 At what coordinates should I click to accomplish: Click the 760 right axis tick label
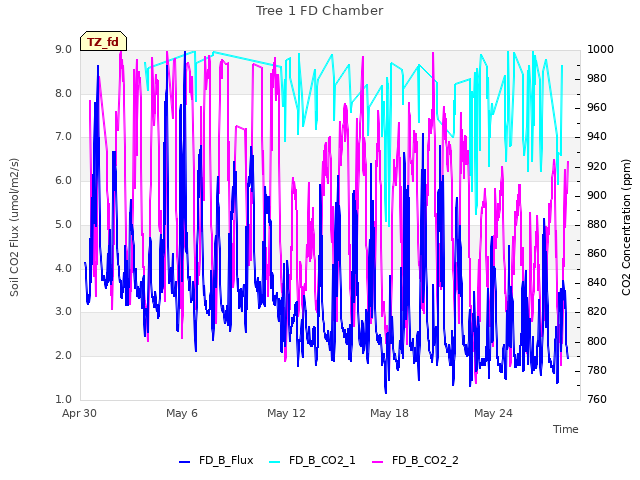coord(597,399)
